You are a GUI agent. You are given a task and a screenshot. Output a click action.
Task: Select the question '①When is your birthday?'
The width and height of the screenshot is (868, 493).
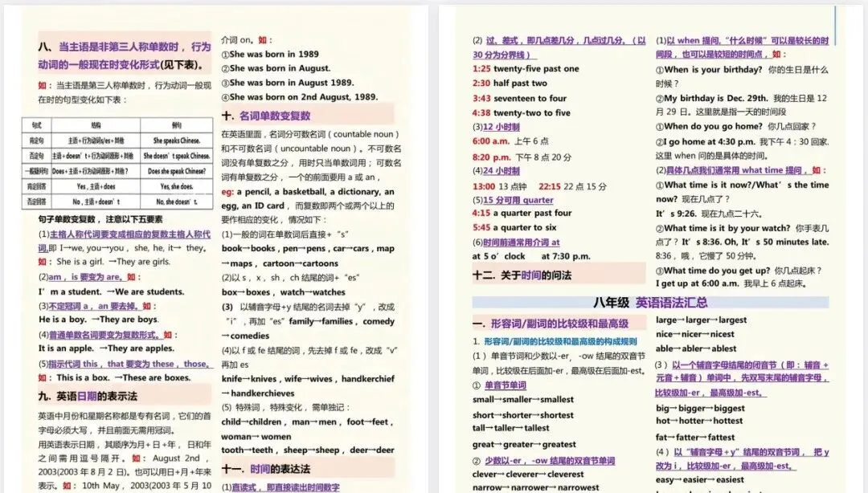(x=709, y=70)
